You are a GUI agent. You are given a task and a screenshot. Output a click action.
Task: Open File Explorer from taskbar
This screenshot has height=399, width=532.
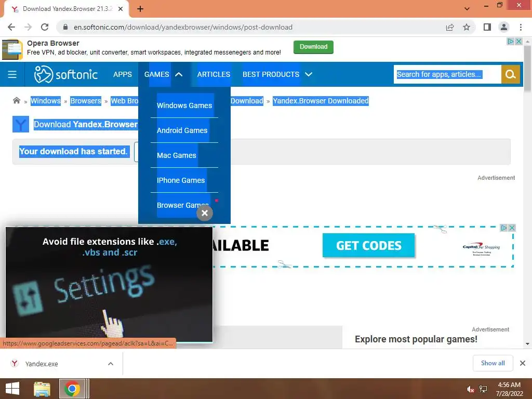(x=42, y=389)
